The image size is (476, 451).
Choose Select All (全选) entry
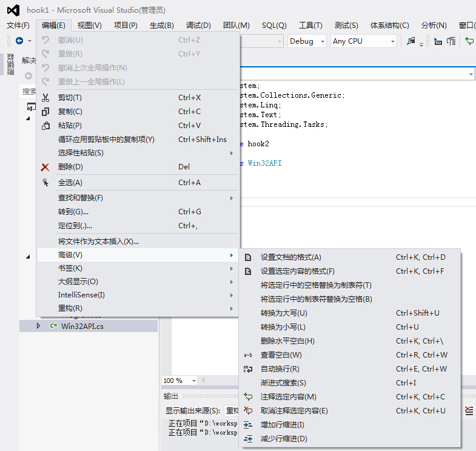(138, 183)
